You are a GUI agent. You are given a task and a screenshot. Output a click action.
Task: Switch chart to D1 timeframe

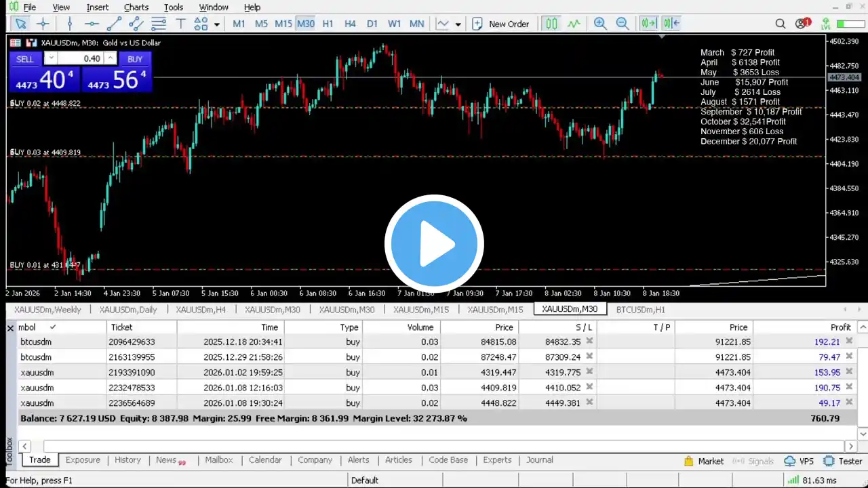point(372,24)
